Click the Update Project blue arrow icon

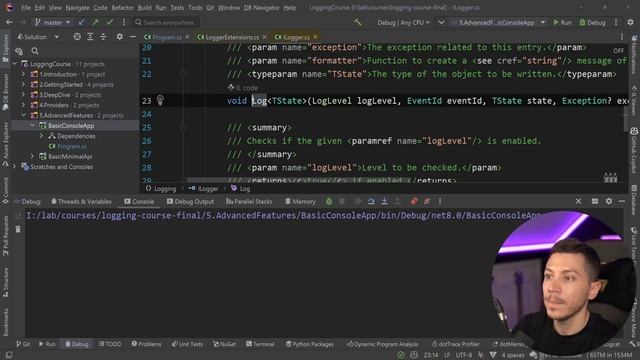(x=82, y=22)
